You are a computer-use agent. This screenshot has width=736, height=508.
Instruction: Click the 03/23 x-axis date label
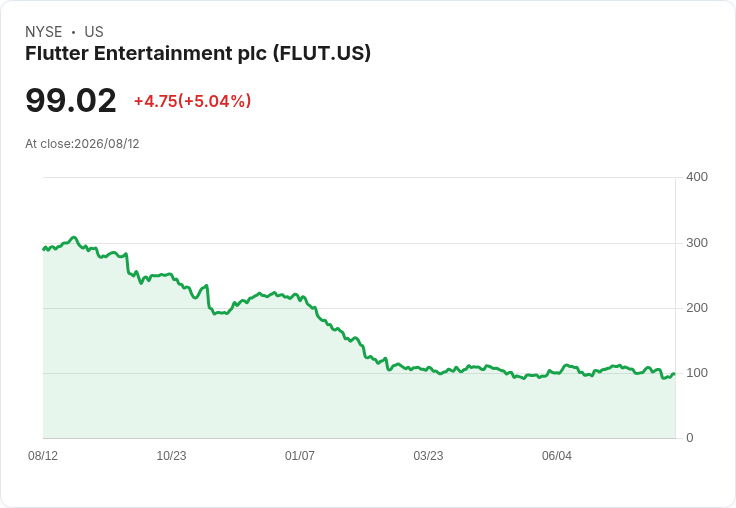click(428, 455)
